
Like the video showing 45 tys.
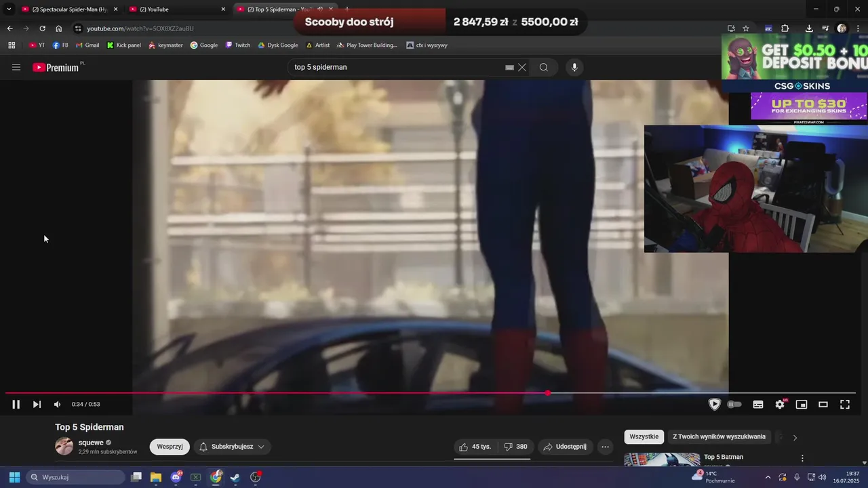[x=475, y=447]
